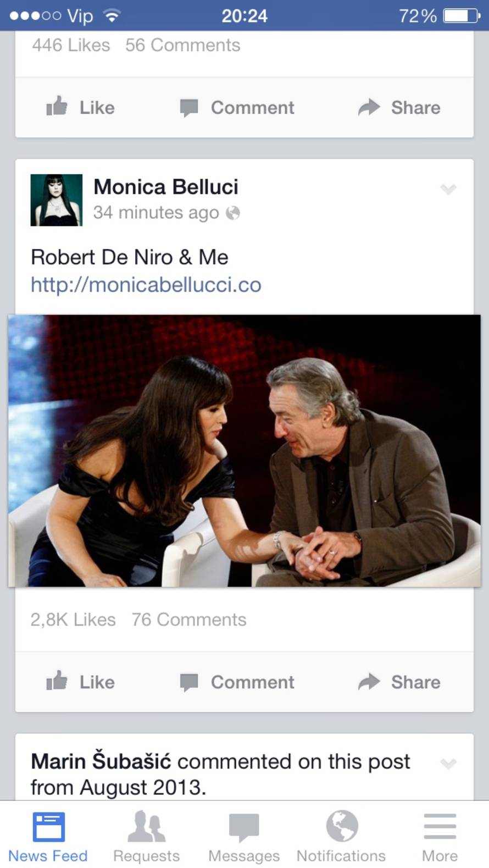View the 76 Comments
489x868 pixels.
click(x=189, y=620)
